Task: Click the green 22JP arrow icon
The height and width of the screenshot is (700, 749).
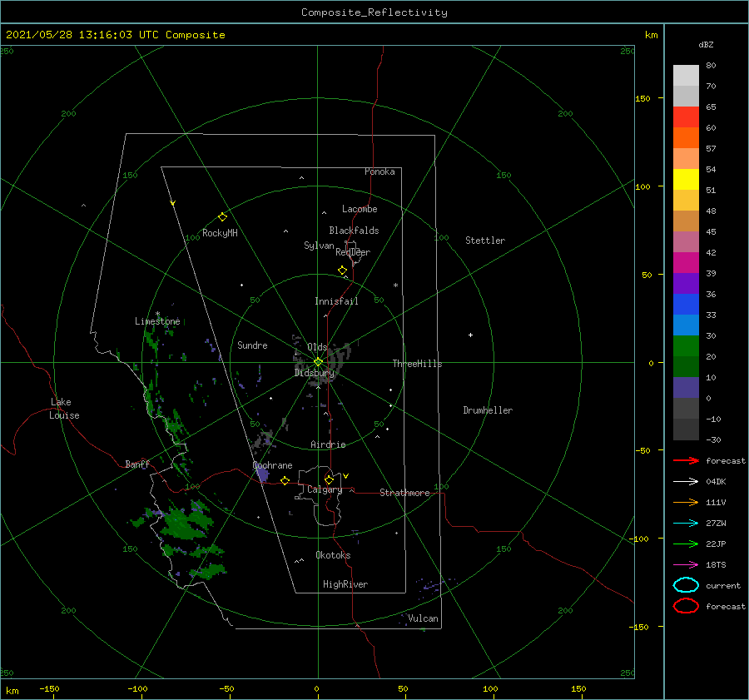Action: (x=686, y=544)
